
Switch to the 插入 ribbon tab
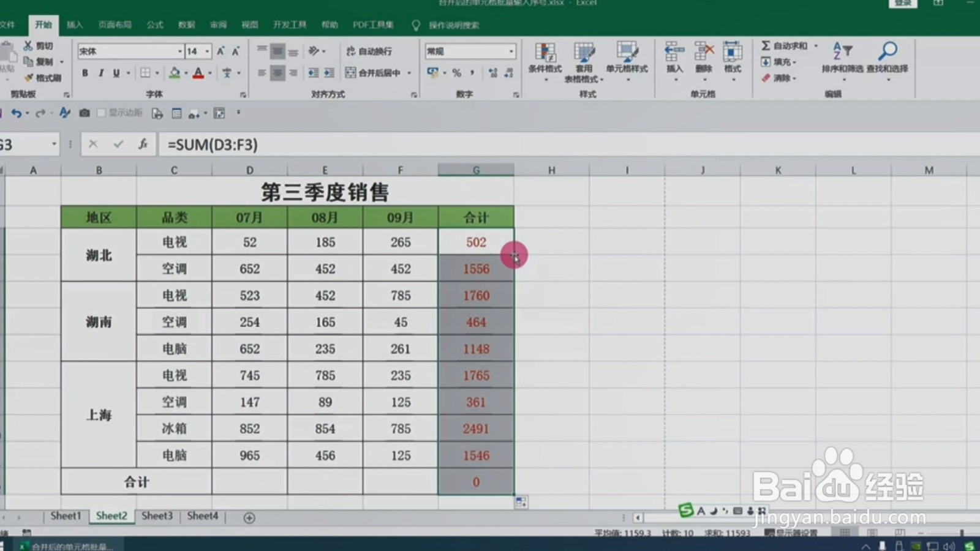click(73, 25)
